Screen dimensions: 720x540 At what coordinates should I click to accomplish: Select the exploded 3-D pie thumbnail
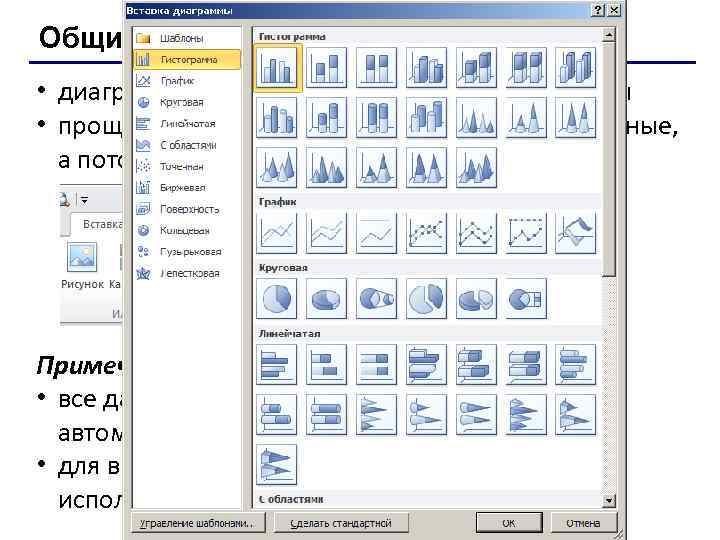click(x=476, y=299)
